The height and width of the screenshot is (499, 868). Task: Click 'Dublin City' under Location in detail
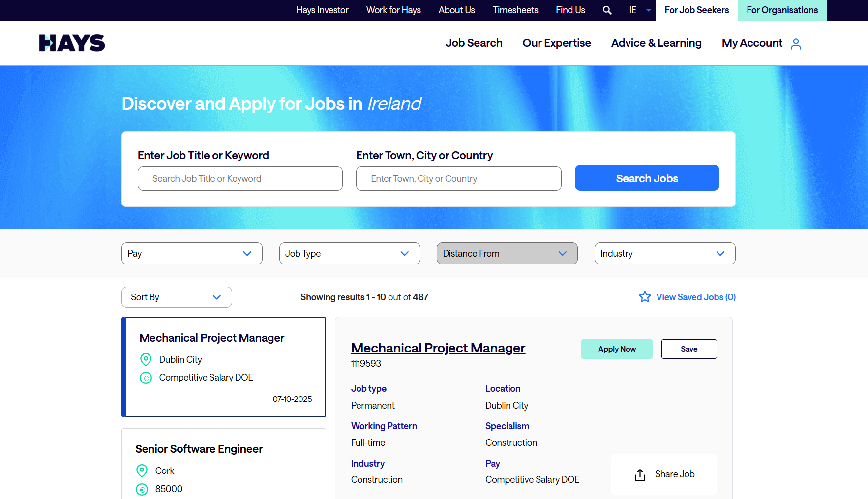507,406
